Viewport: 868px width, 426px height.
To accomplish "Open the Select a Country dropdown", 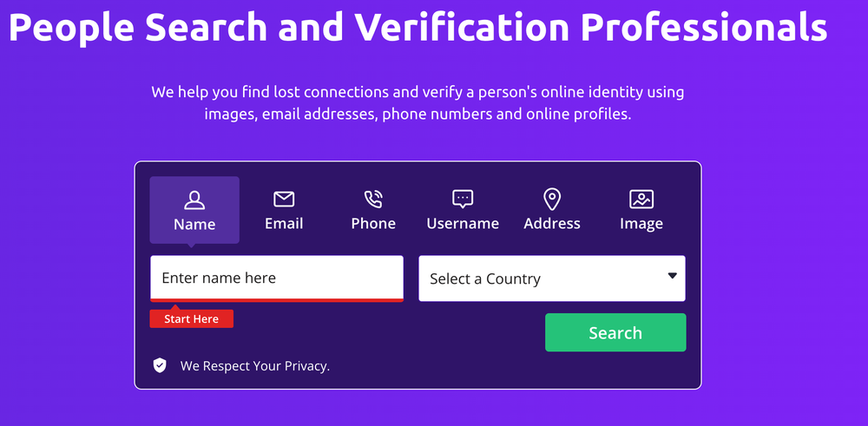I will coord(552,279).
